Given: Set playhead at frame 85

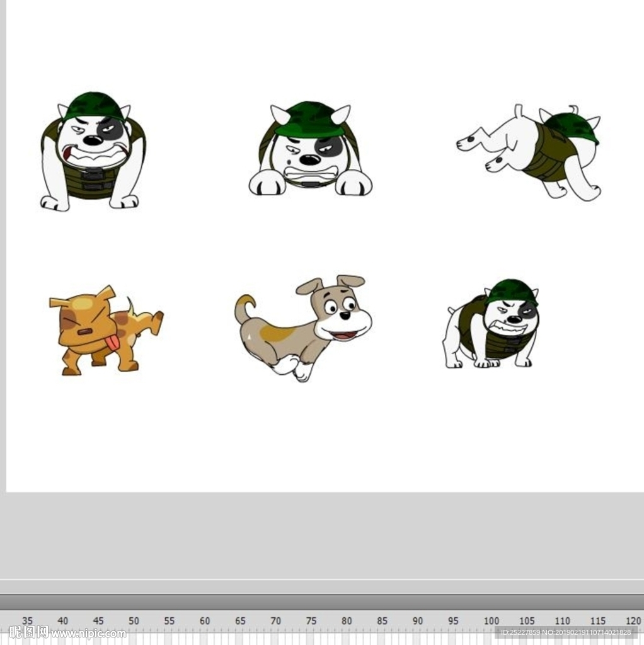Looking at the screenshot, I should (x=382, y=621).
